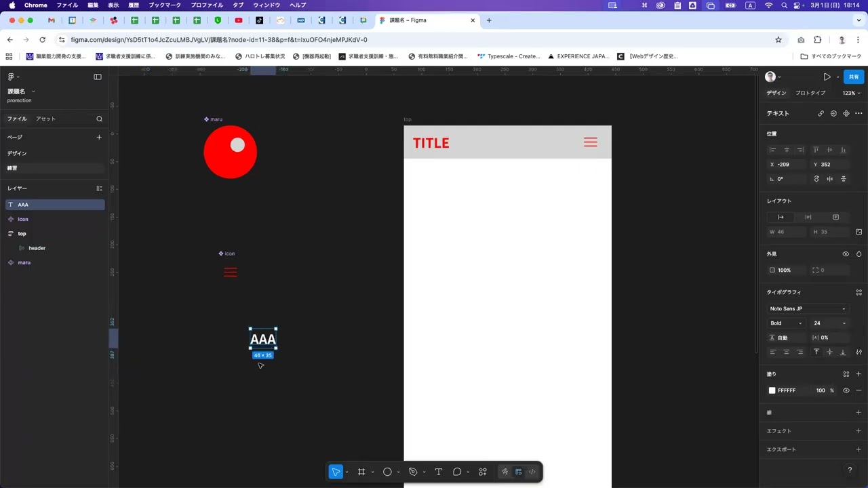Select the Comment tool

457,472
